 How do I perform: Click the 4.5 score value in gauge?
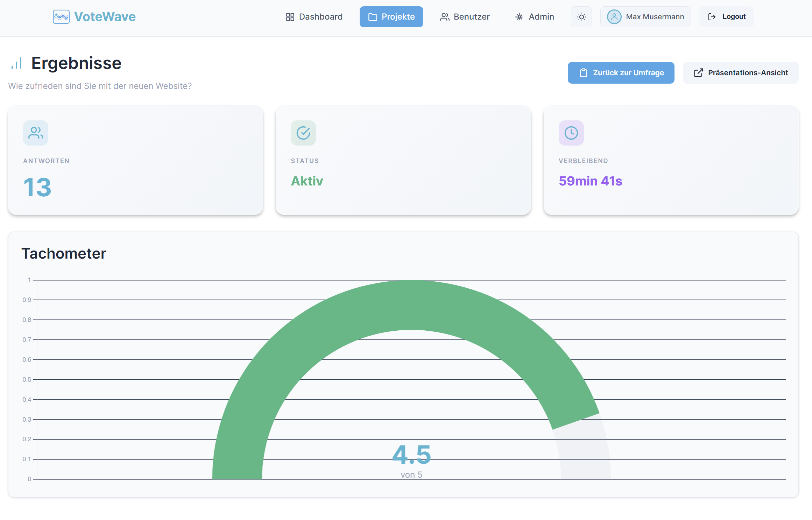[411, 455]
